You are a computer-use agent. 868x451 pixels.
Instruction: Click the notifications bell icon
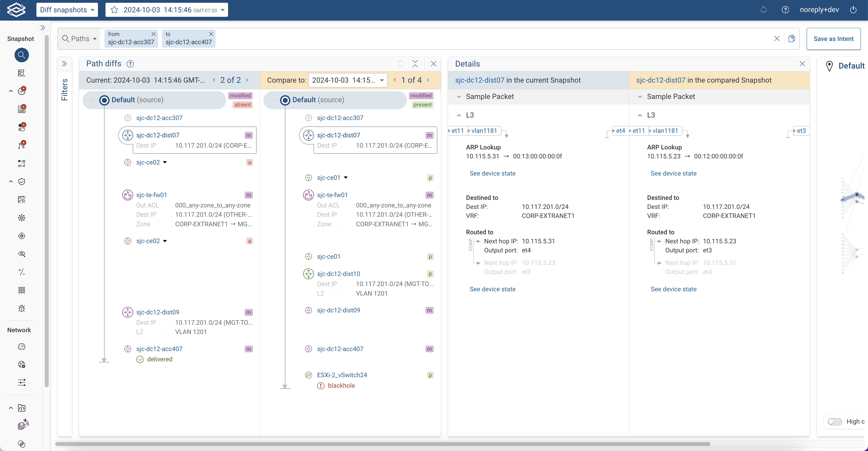(764, 10)
